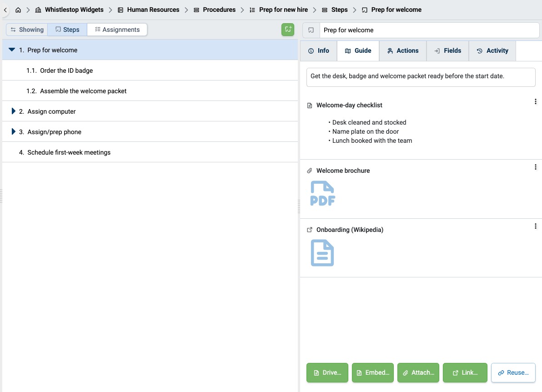Screen dimensions: 542x392
Task: Expand the Assign/prep phone step
Action: [x=13, y=131]
